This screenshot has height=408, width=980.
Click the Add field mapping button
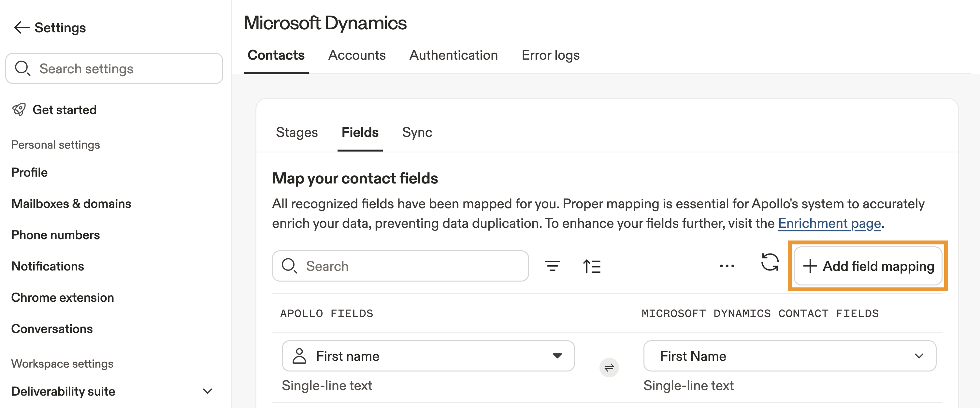pyautogui.click(x=869, y=266)
